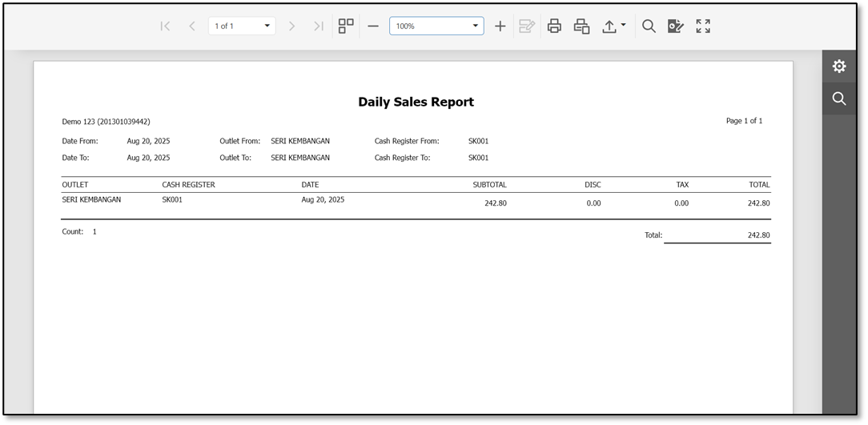Click the Demo 123 (201301039442) text
Image resolution: width=868 pixels, height=425 pixels.
(106, 121)
